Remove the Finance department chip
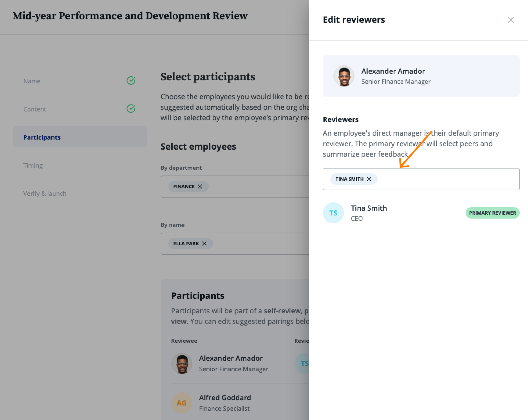 pyautogui.click(x=200, y=187)
